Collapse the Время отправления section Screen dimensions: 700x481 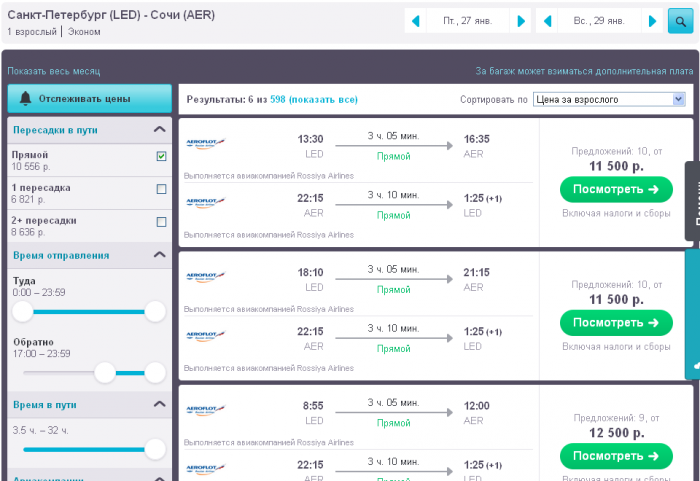159,255
